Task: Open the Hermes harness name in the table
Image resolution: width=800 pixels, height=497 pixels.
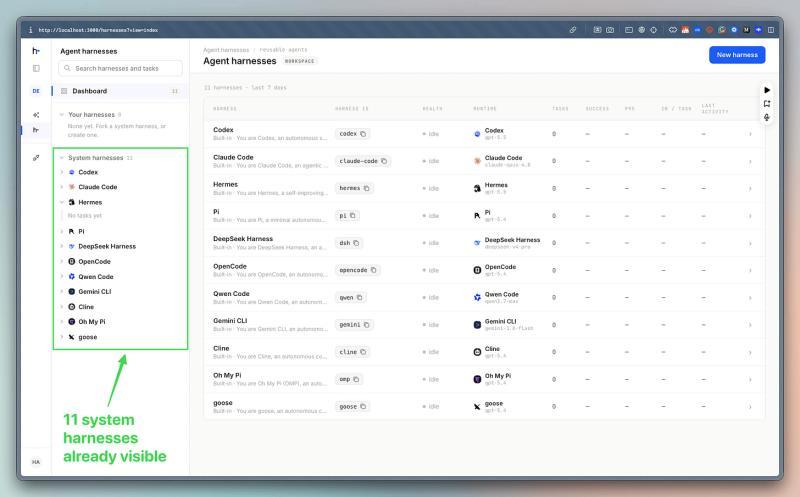Action: [226, 184]
